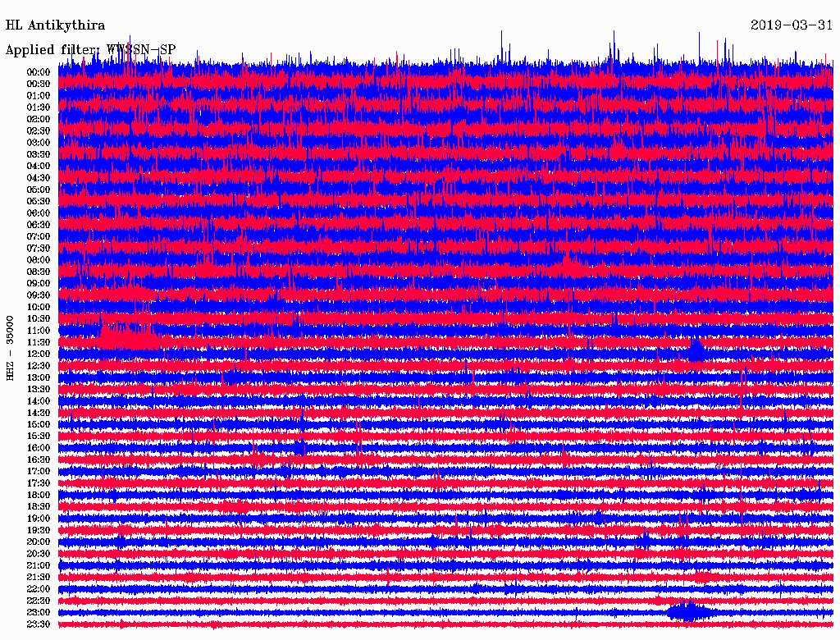Click the station title HL Antikythira
840x640 pixels.
click(x=55, y=25)
